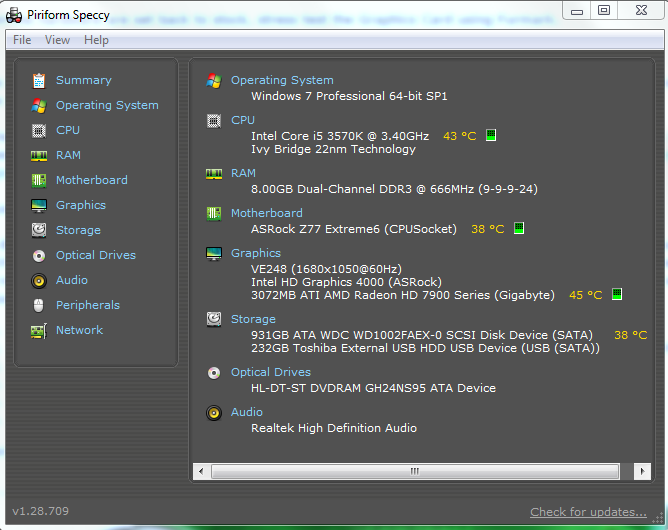Screen dimensions: 668x530
Task: Go to Peripherals in the sidebar
Action: point(88,305)
